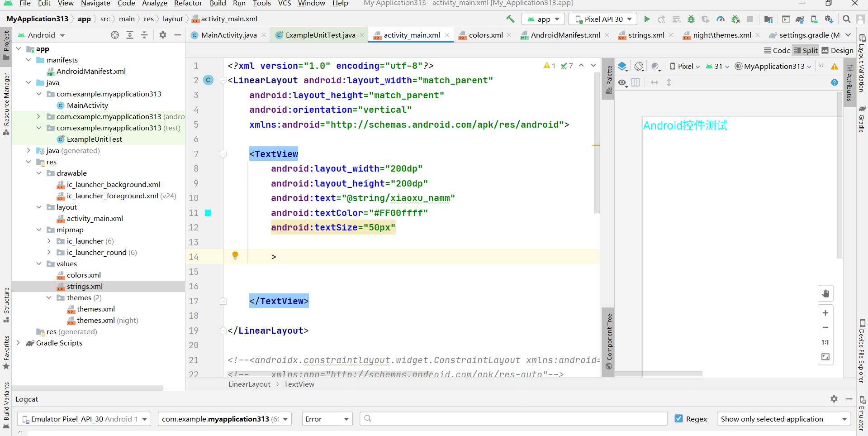Click the design warning triangle icon
Screen dimensions: 868x436
pyautogui.click(x=835, y=67)
